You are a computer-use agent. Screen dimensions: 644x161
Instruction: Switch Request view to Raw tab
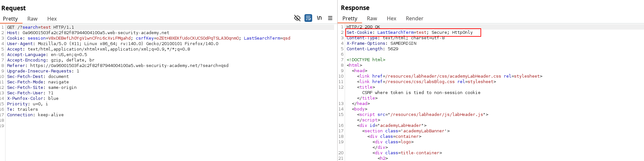32,19
